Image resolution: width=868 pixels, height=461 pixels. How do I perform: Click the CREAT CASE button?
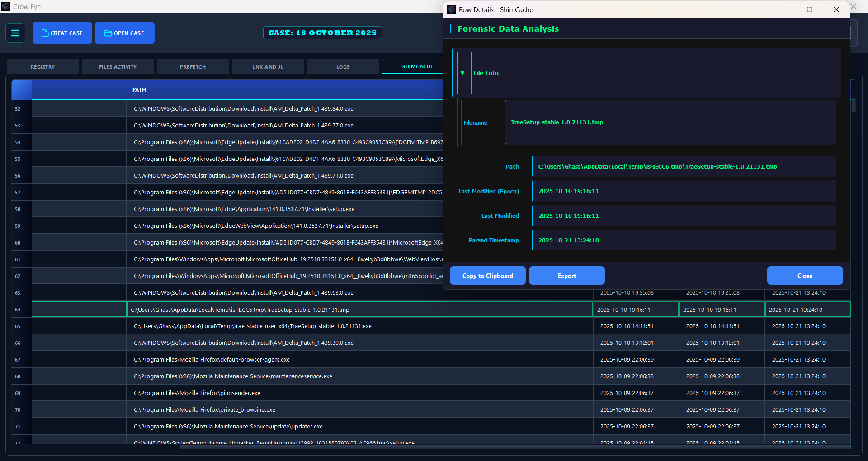pos(62,33)
